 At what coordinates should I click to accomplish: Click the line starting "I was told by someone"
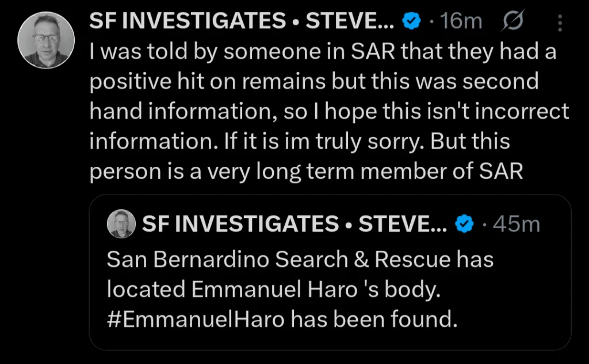322,52
